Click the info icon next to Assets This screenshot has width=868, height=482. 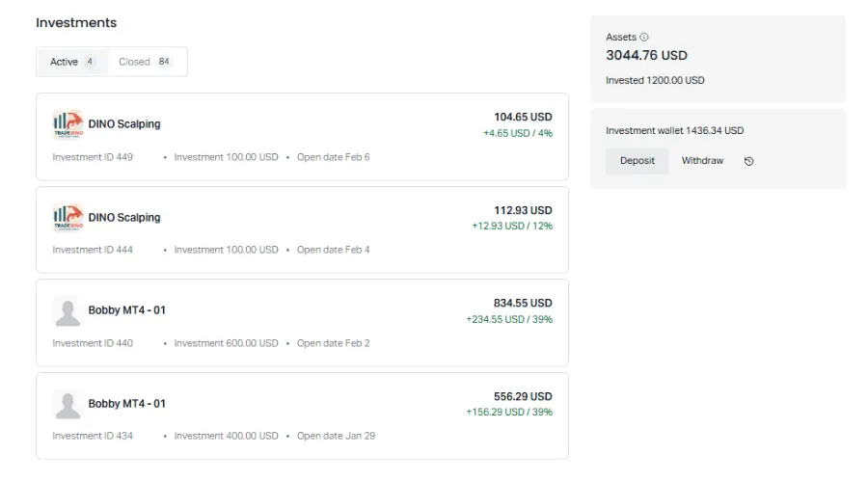point(644,38)
